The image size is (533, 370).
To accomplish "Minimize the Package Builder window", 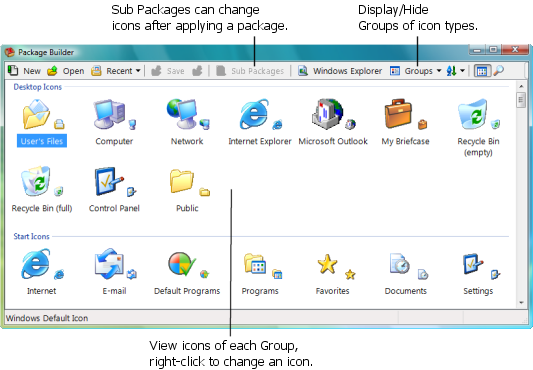I will (477, 50).
